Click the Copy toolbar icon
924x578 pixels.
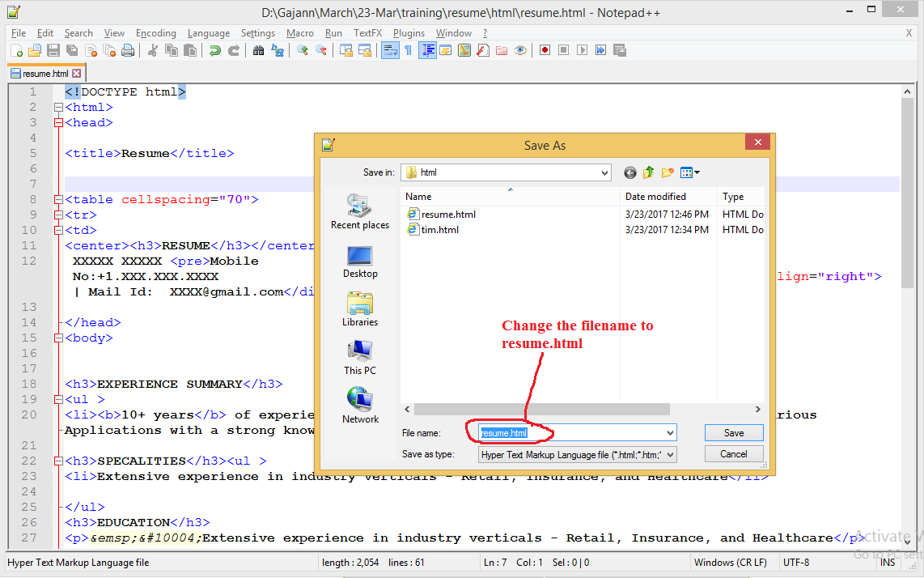(x=172, y=51)
